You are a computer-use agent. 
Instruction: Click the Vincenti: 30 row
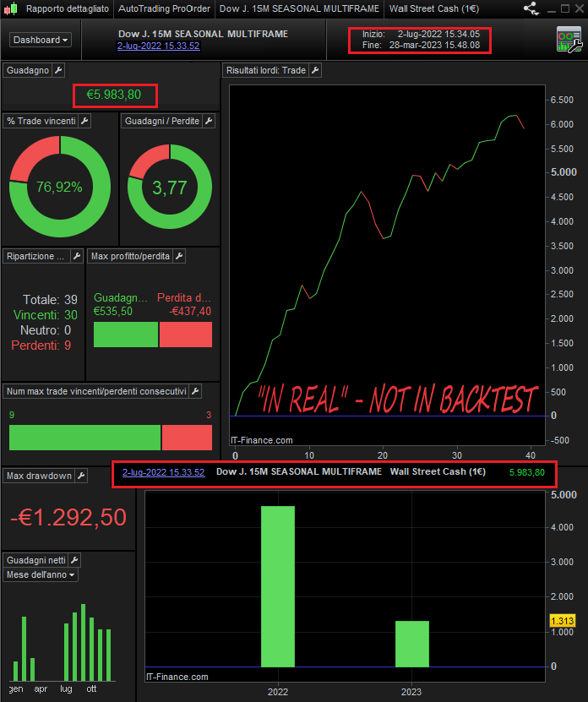tap(46, 315)
